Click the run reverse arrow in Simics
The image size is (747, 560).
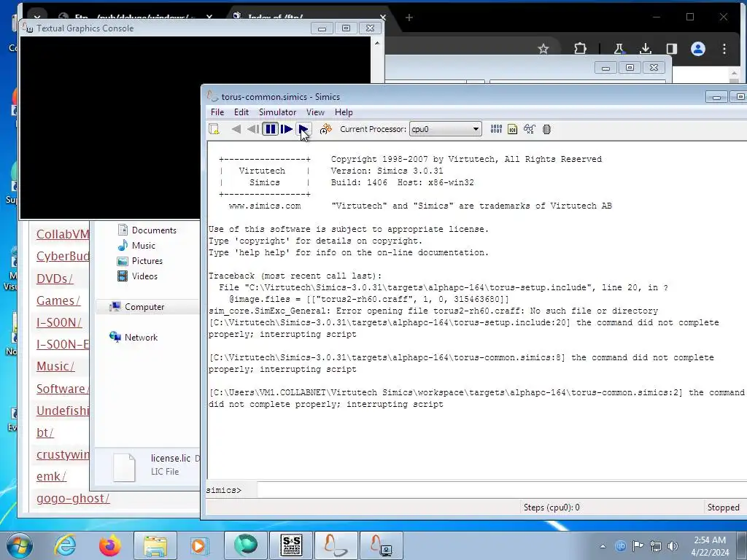pyautogui.click(x=236, y=129)
